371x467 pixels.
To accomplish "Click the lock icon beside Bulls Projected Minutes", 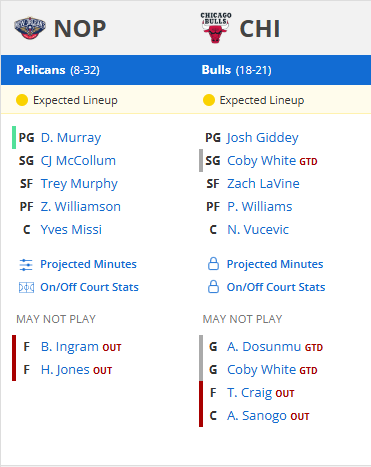I will pos(213,264).
